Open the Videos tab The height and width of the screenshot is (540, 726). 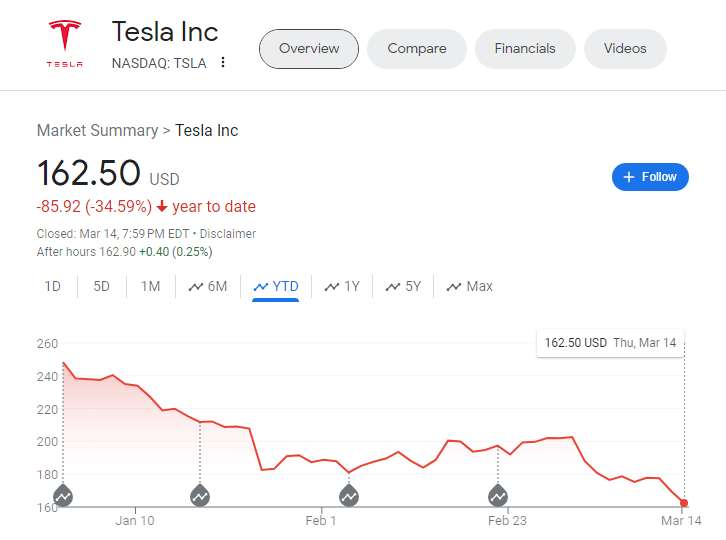(625, 48)
